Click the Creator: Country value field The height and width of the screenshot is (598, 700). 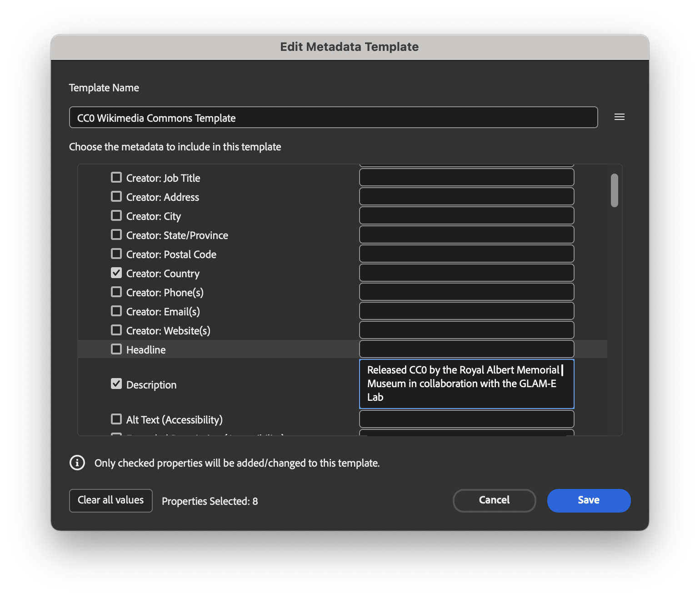click(x=466, y=273)
